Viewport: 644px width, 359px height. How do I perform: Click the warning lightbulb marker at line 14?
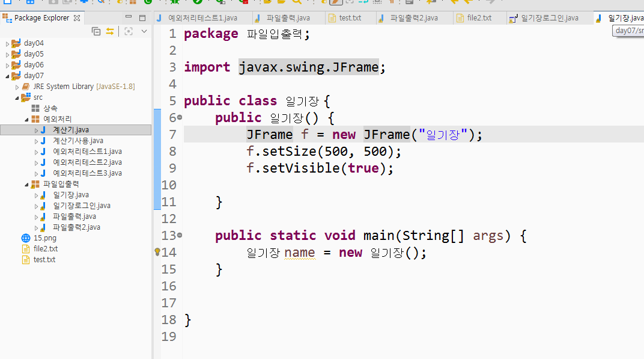pos(157,252)
